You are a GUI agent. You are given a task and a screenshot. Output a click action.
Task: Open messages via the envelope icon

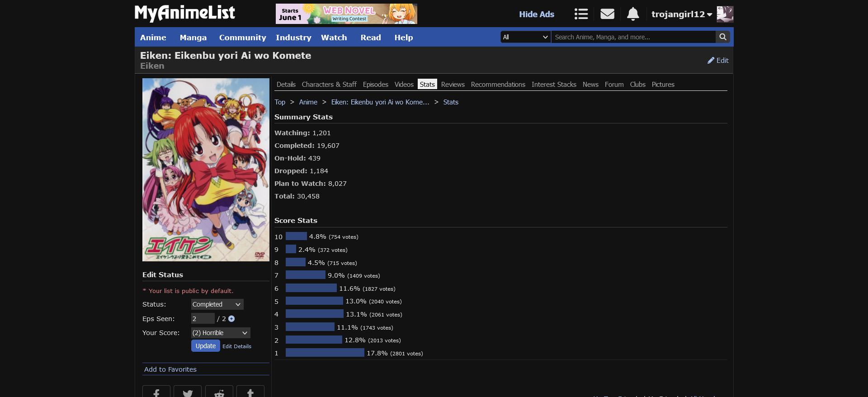pos(607,14)
